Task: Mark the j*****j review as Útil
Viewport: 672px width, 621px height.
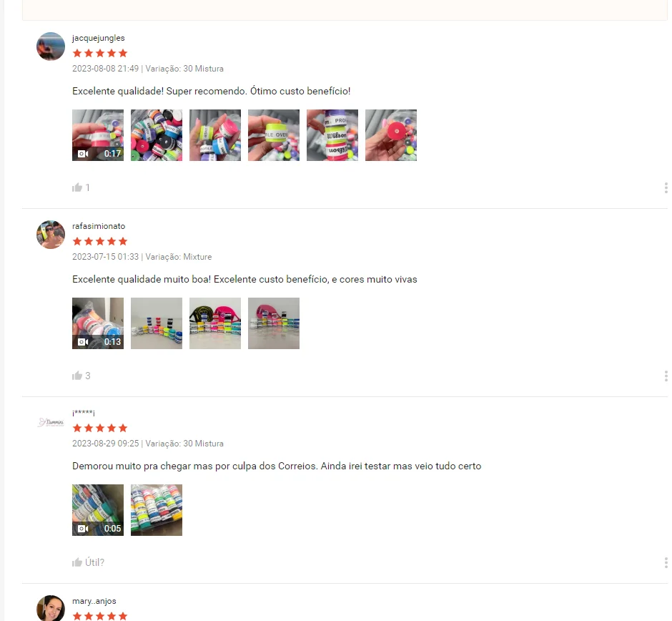Action: pos(88,562)
